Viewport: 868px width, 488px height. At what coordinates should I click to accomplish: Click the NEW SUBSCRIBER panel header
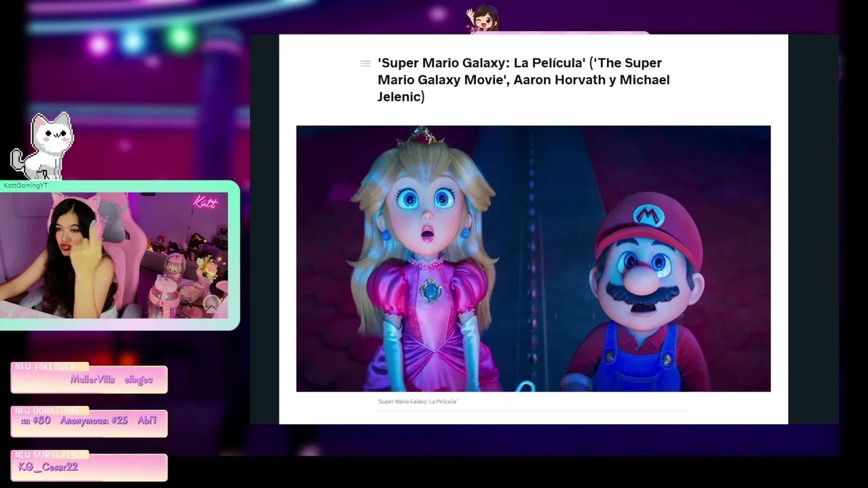click(x=50, y=455)
